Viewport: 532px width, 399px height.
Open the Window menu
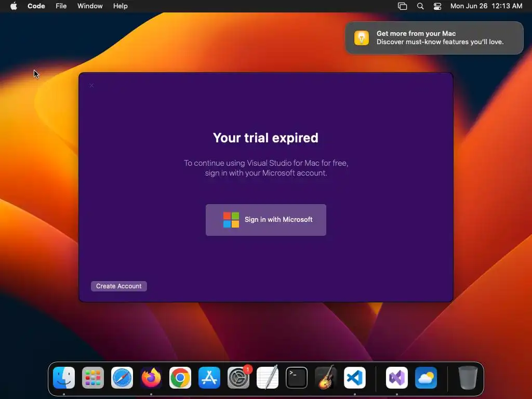point(90,6)
